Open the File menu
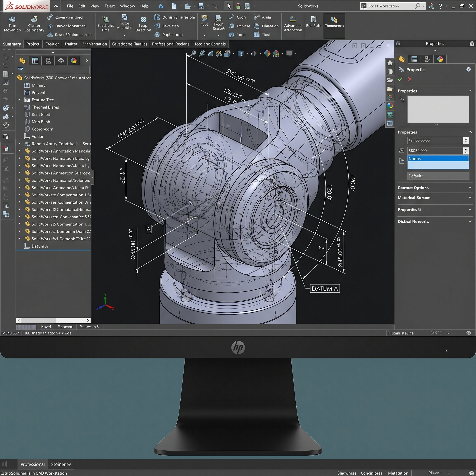Screen dimensions: 476x476 70,6
